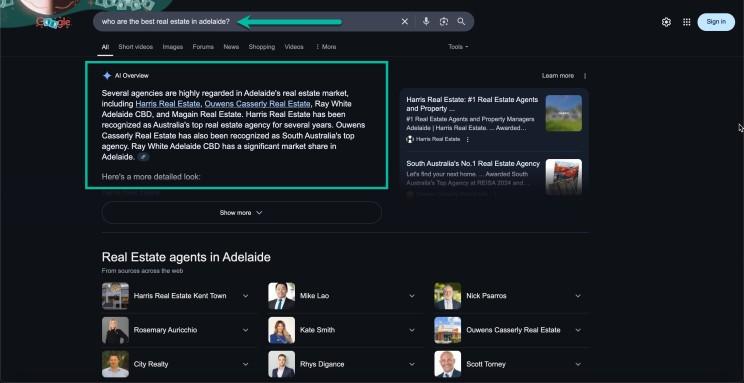
Task: Open AI Overview options three-dot menu
Action: (585, 75)
